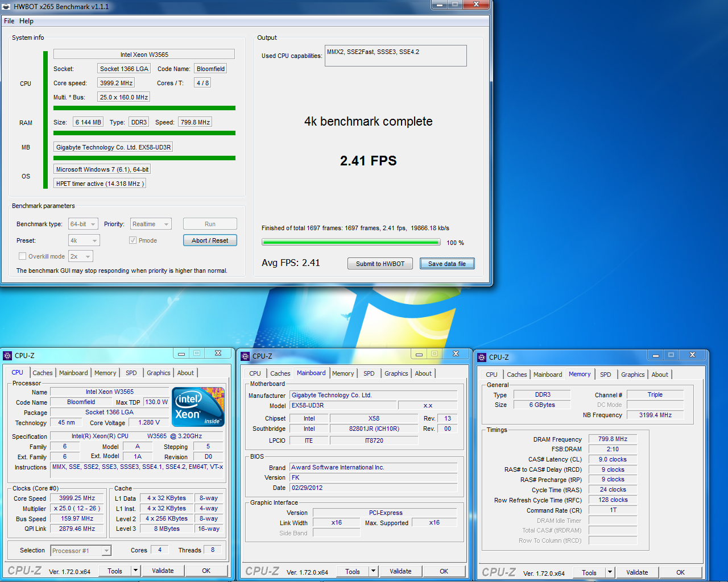The image size is (728, 582).
Task: Open the File menu
Action: [9, 21]
